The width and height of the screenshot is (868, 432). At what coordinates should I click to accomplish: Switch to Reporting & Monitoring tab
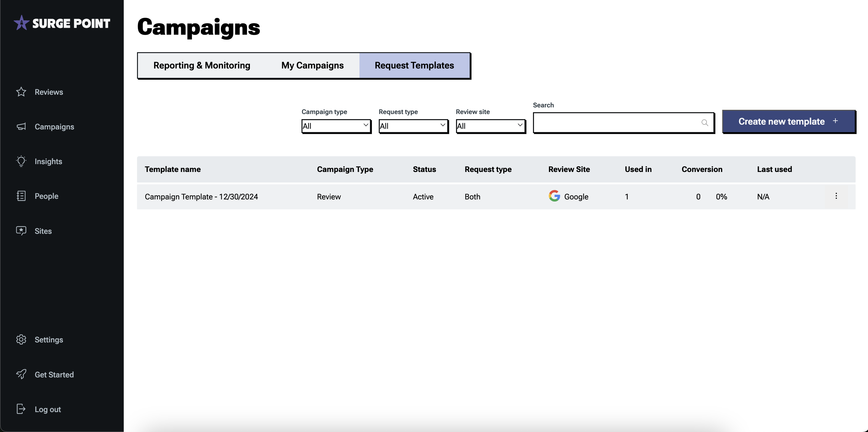pos(202,65)
